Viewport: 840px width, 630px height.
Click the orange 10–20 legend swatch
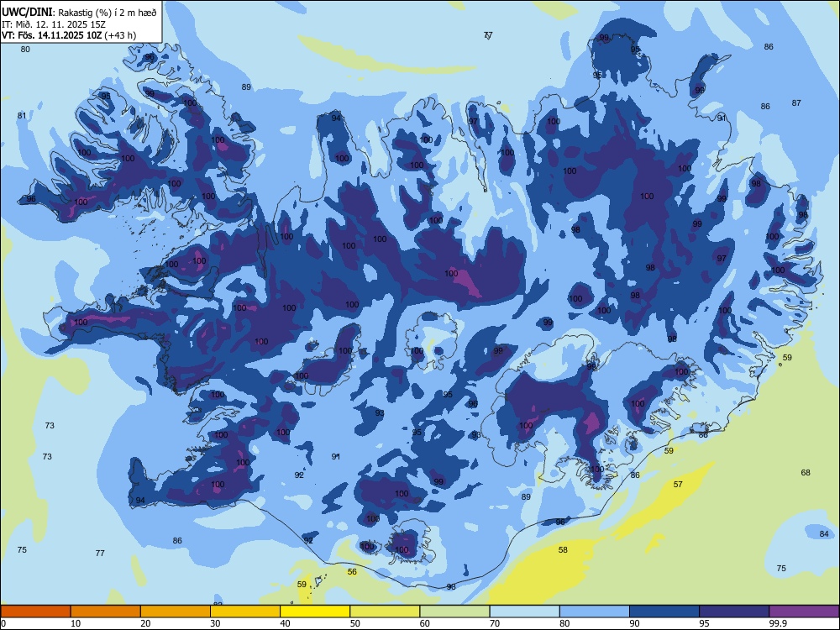[x=106, y=612]
